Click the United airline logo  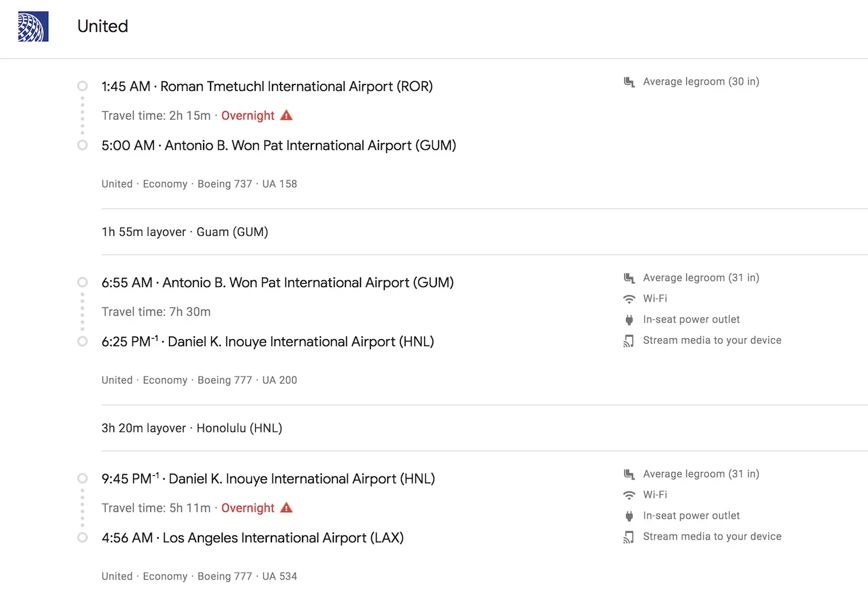point(33,27)
